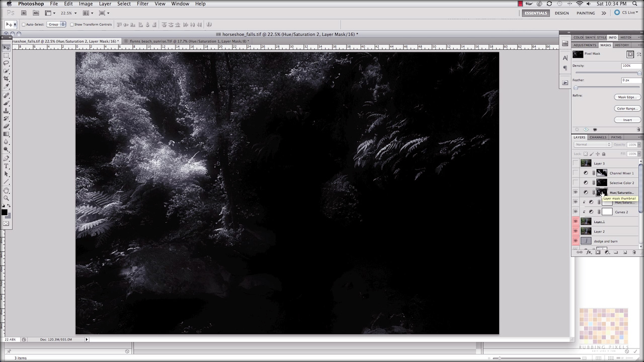Toggle mask visibility eye in Masks panel
The width and height of the screenshot is (644, 362).
595,130
